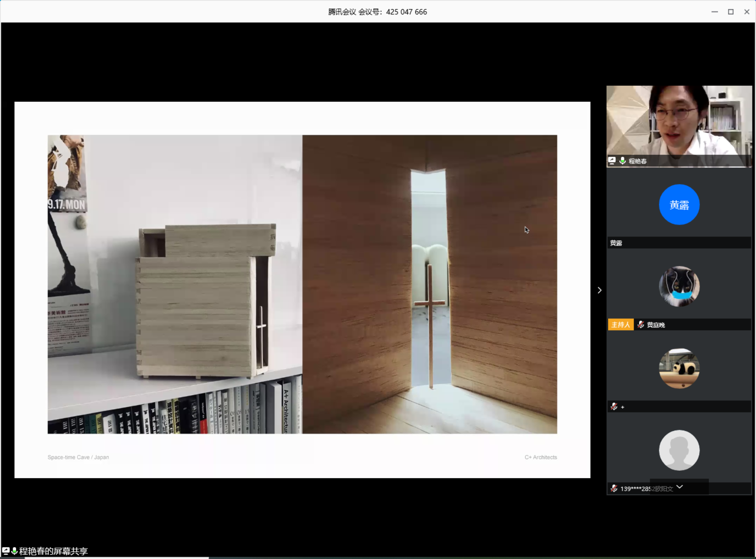The image size is (756, 559).
Task: Maximize the Tencent Meeting window
Action: (x=731, y=12)
